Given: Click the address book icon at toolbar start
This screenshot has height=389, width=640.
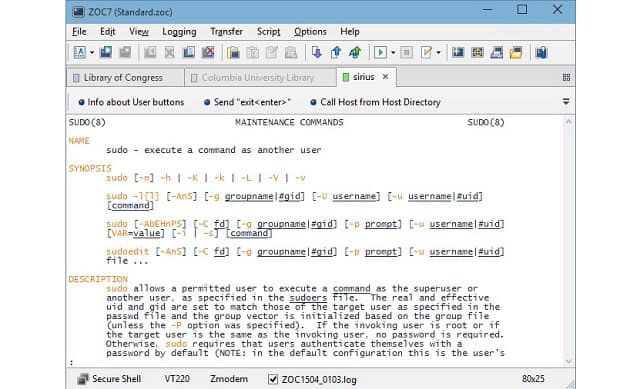Looking at the screenshot, I should pyautogui.click(x=80, y=52).
